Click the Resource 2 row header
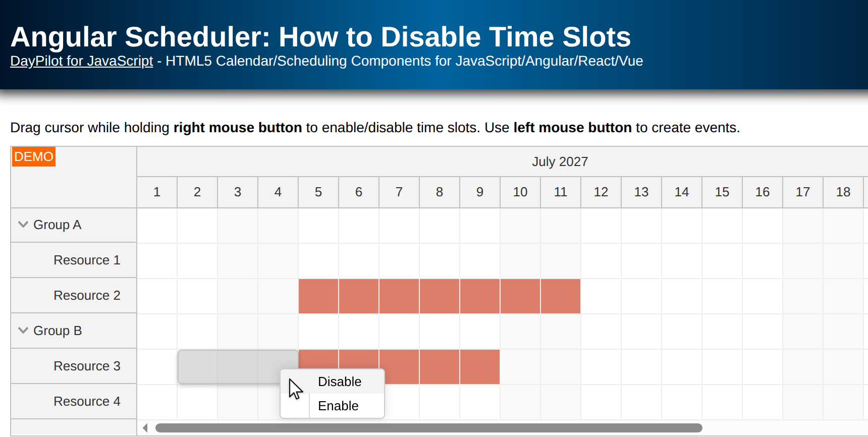 (x=74, y=295)
